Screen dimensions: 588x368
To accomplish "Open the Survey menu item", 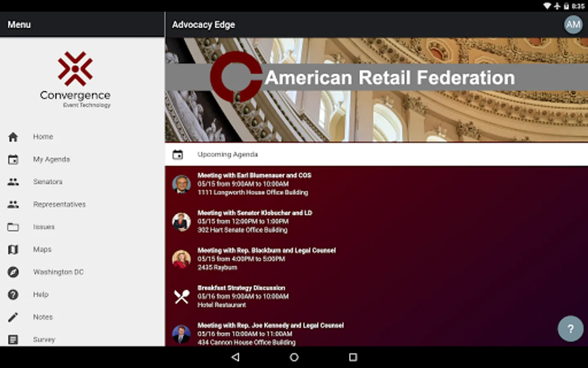I will [x=82, y=339].
